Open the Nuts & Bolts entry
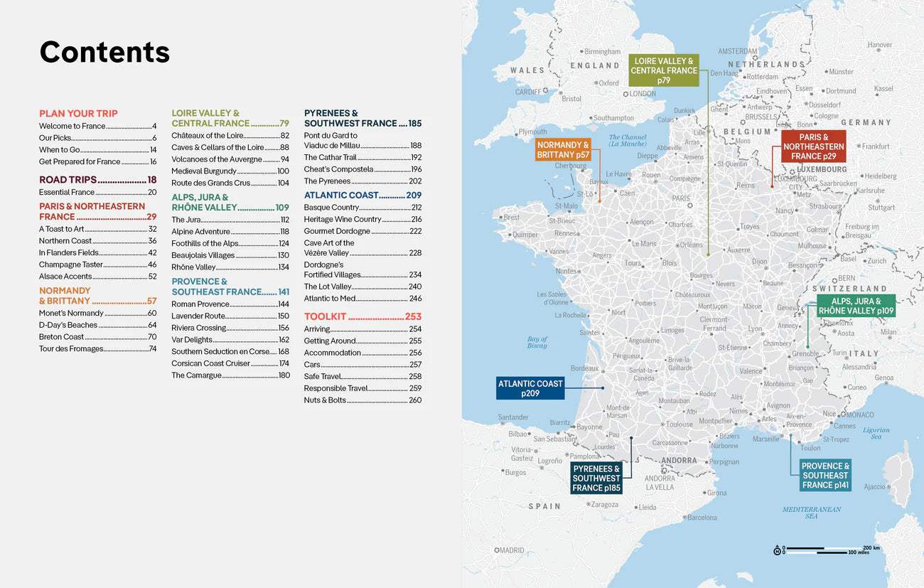This screenshot has height=588, width=924. click(362, 400)
